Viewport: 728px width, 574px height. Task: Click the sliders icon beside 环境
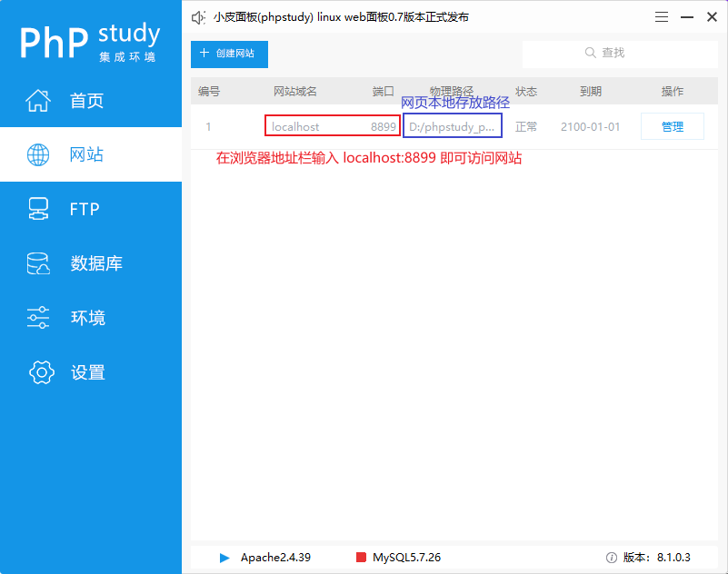[x=38, y=318]
